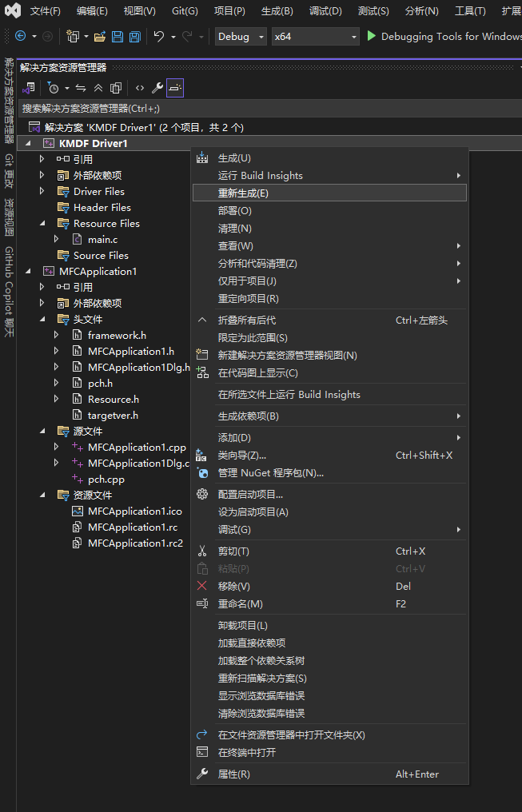This screenshot has height=812, width=522.
Task: Toggle Show All Files icon
Action: (116, 88)
